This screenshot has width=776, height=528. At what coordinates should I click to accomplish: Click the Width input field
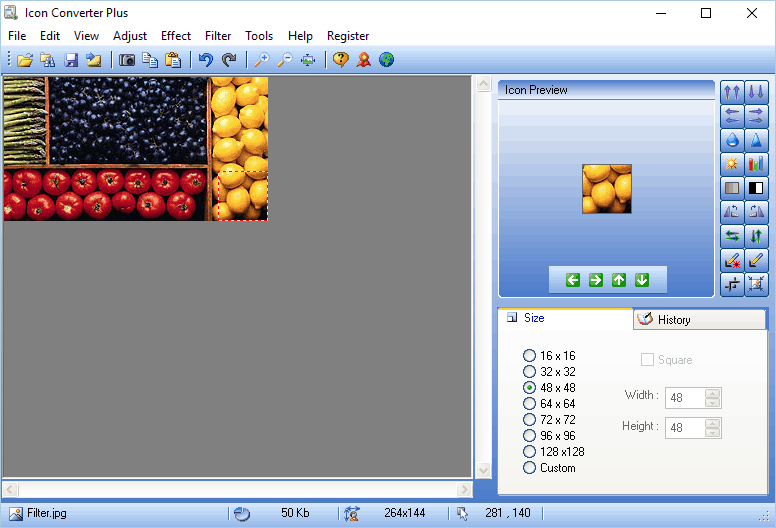[x=685, y=398]
